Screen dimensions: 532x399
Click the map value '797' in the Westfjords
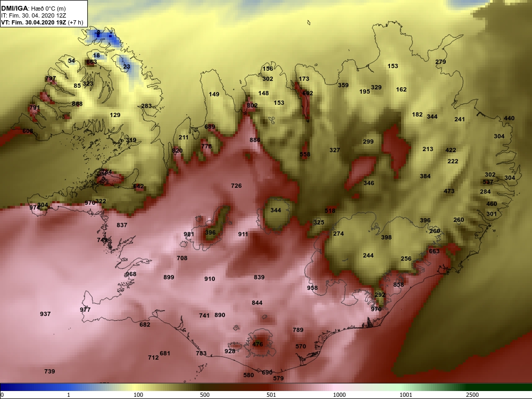click(51, 78)
